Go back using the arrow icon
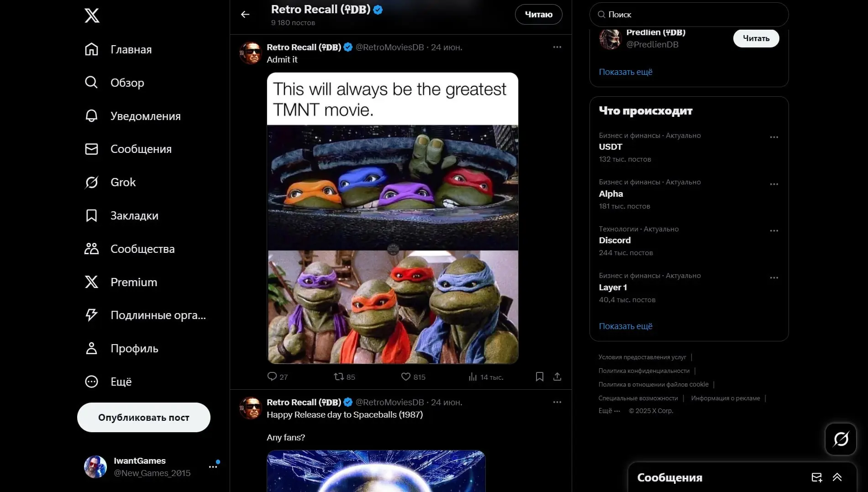868x492 pixels. coord(245,15)
